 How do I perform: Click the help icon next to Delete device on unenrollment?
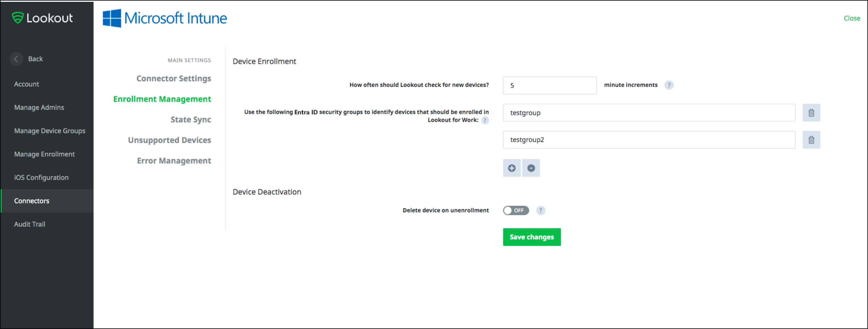541,210
